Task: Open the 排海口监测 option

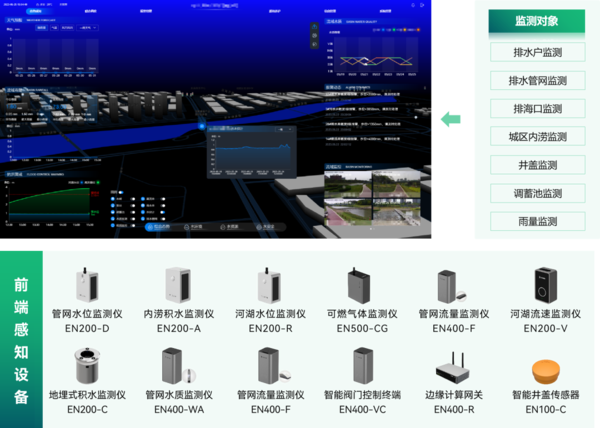Action: point(538,109)
